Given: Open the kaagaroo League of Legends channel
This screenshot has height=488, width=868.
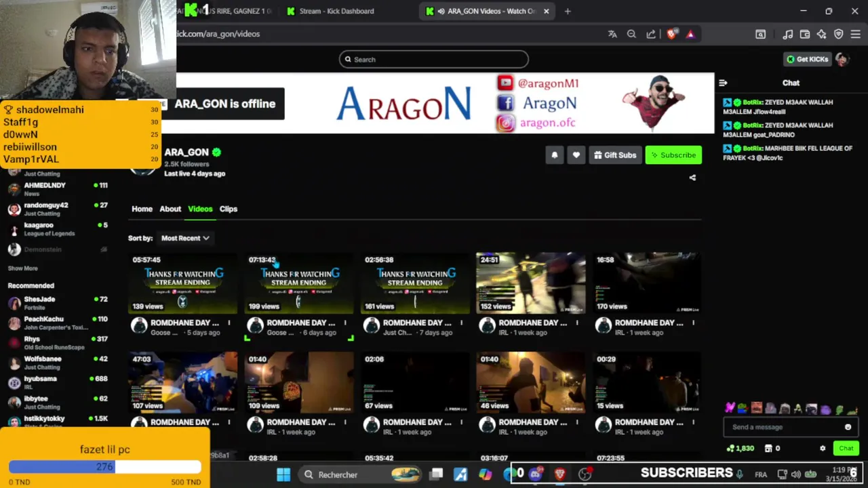Looking at the screenshot, I should point(58,229).
